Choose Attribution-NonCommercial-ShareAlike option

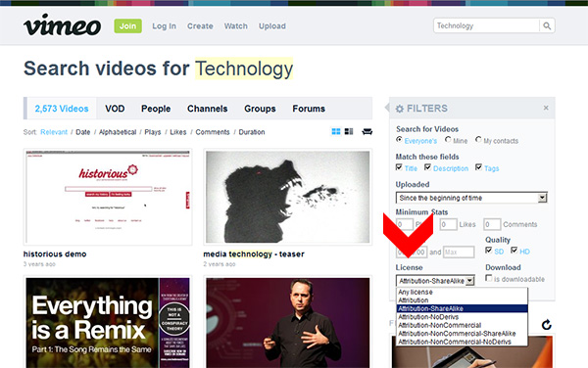click(x=462, y=333)
